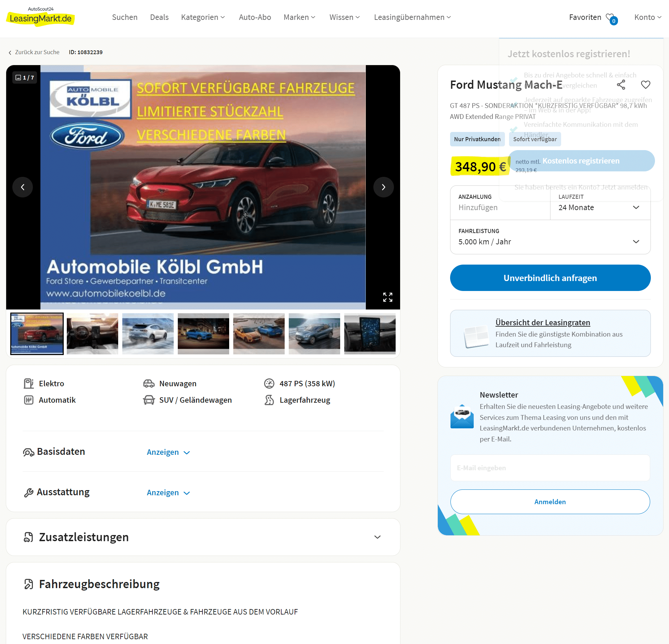669x644 pixels.
Task: Open the Marken dropdown menu
Action: [x=299, y=17]
